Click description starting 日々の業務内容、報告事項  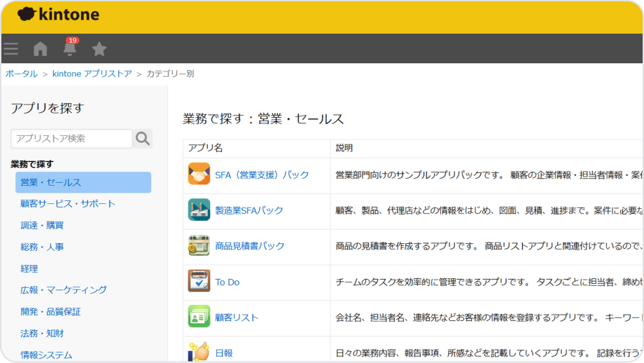click(x=489, y=352)
